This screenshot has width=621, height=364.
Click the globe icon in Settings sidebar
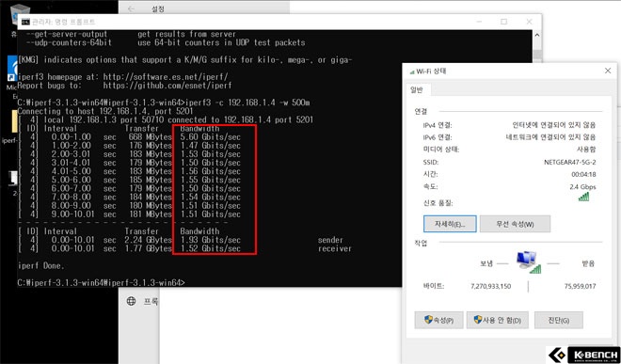131,301
